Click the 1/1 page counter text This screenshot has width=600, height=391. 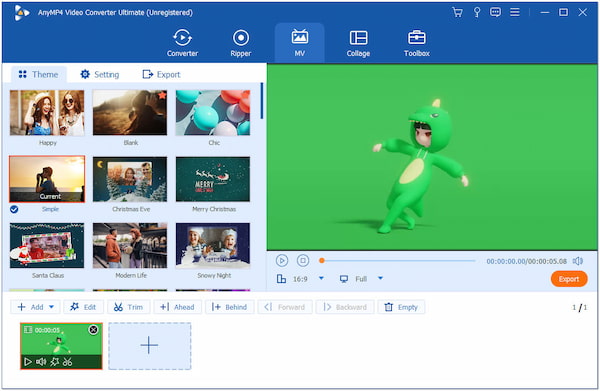(579, 307)
